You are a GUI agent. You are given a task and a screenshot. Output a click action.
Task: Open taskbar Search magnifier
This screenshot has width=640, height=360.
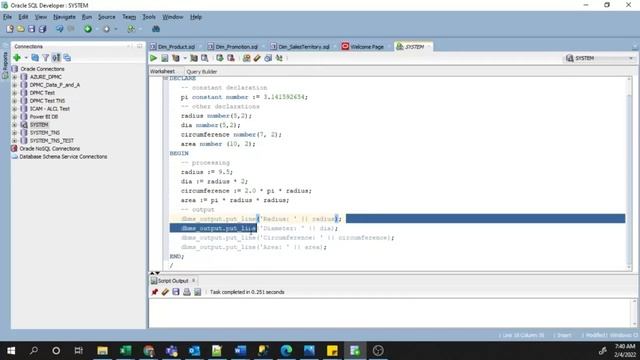34,350
